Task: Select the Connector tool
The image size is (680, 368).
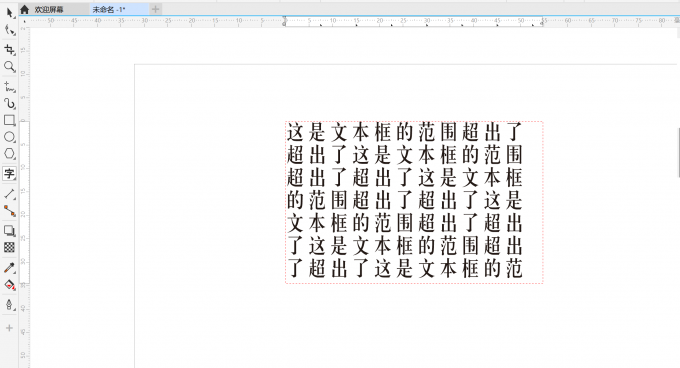Action: click(x=9, y=211)
